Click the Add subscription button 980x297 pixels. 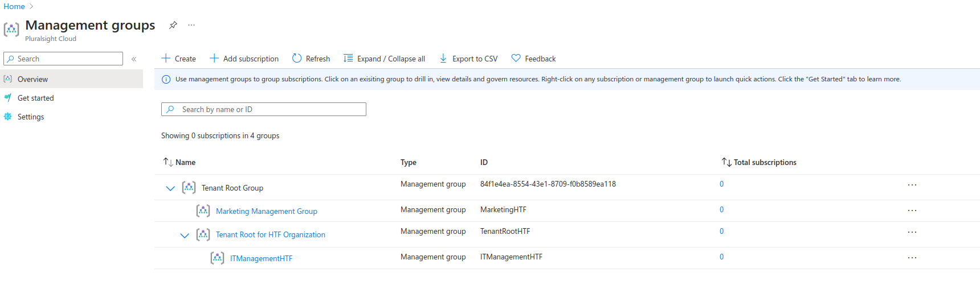pyautogui.click(x=244, y=59)
